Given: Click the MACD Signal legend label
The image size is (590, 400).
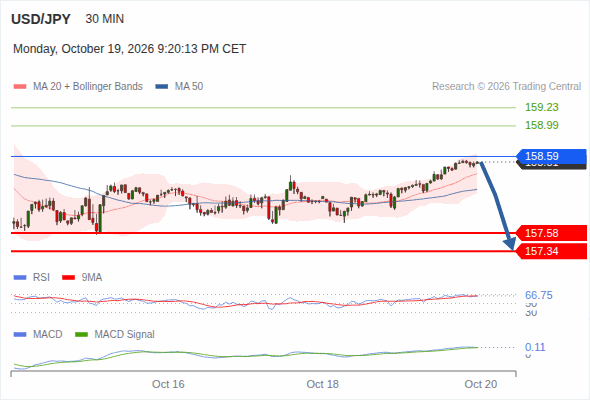Looking at the screenshot, I should [125, 335].
